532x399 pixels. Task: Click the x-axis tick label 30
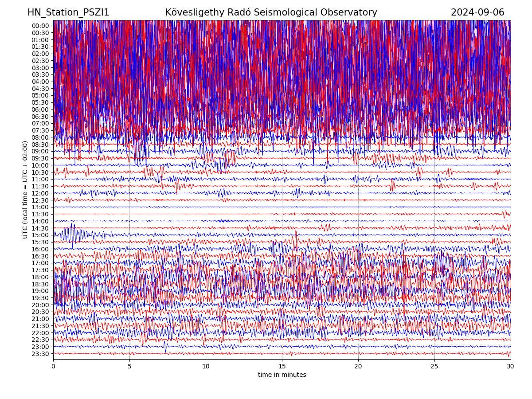(511, 367)
